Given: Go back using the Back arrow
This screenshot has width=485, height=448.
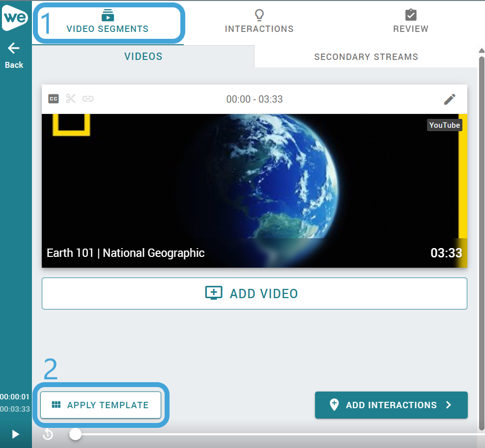Looking at the screenshot, I should [x=14, y=56].
